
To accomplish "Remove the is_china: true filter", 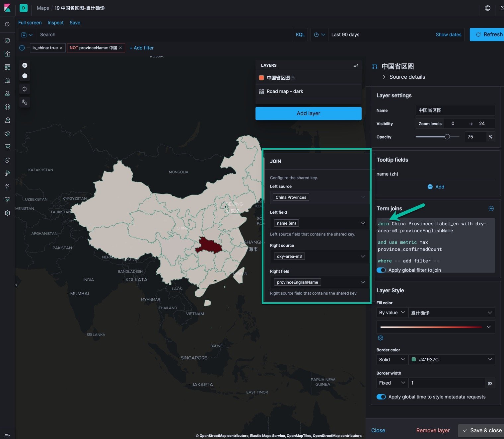I will [61, 48].
